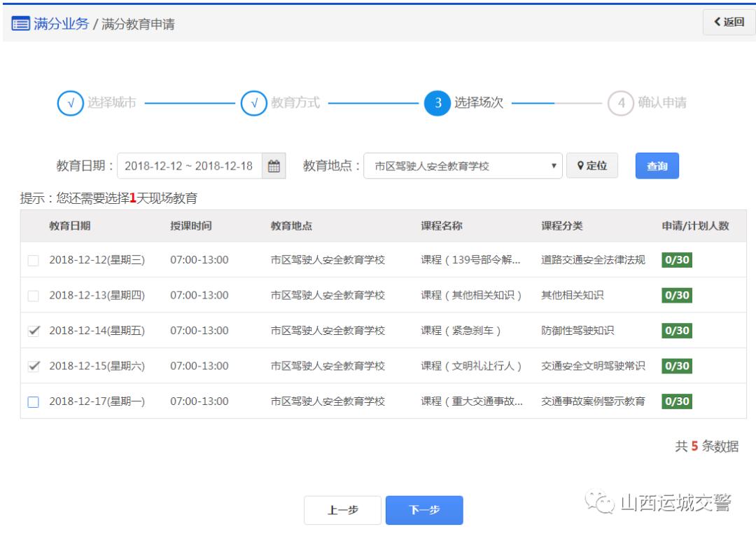Go to 下一步 next step
Image resolution: width=756 pixels, height=536 pixels.
[424, 511]
